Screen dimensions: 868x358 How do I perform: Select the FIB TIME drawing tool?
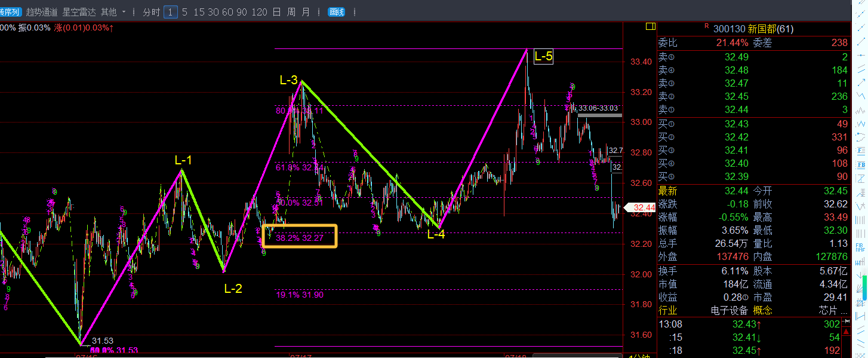pyautogui.click(x=861, y=247)
